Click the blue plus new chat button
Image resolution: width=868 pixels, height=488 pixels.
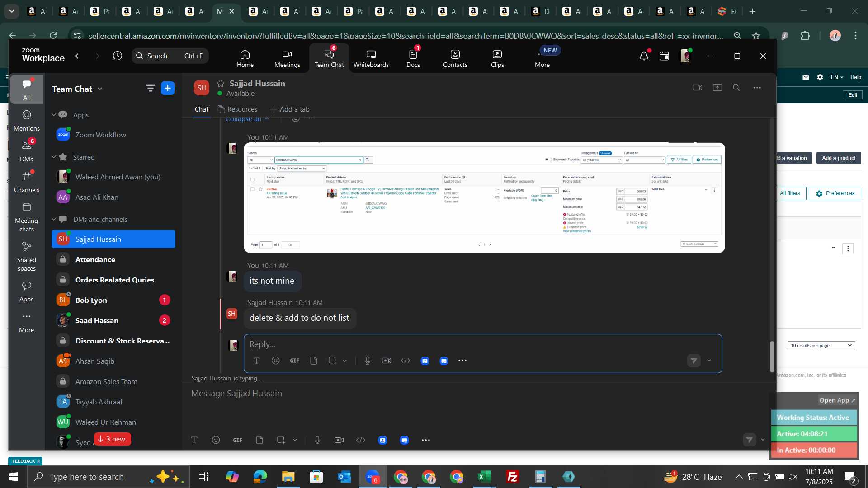[168, 89]
